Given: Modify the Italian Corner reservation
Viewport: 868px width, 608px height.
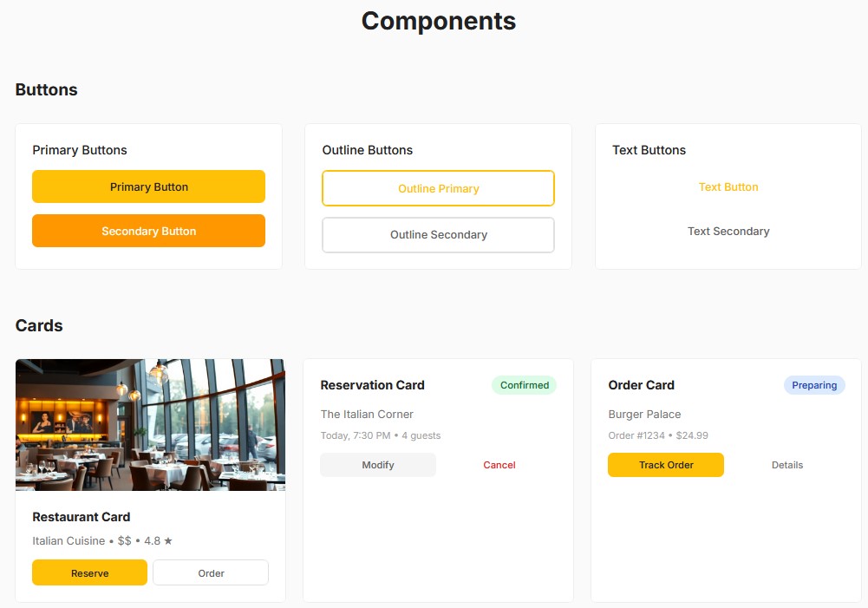Looking at the screenshot, I should tap(378, 465).
